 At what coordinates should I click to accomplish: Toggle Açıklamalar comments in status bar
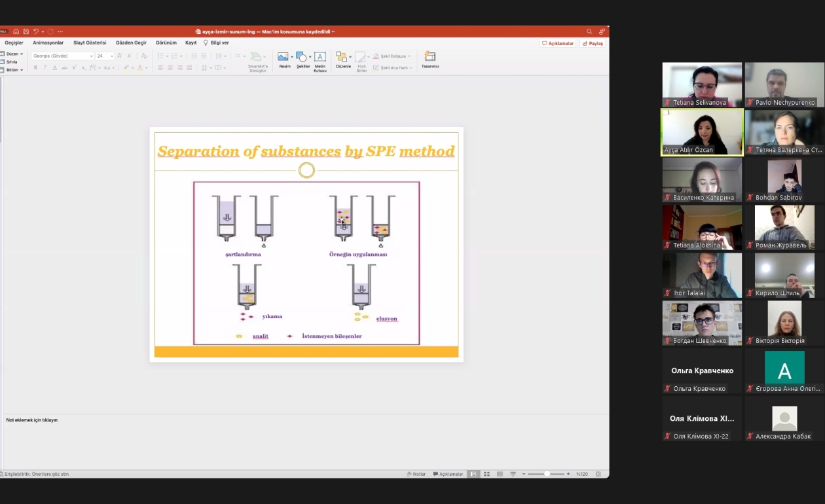pyautogui.click(x=448, y=474)
